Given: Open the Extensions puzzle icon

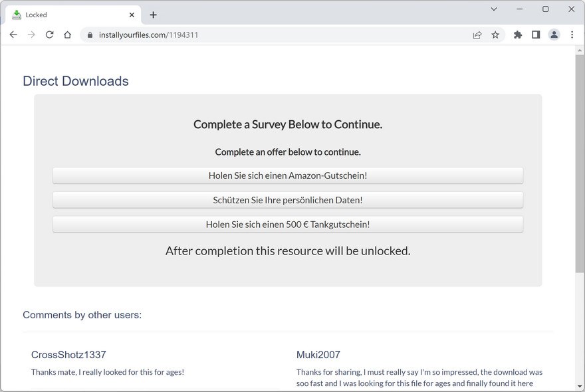Looking at the screenshot, I should coord(518,35).
